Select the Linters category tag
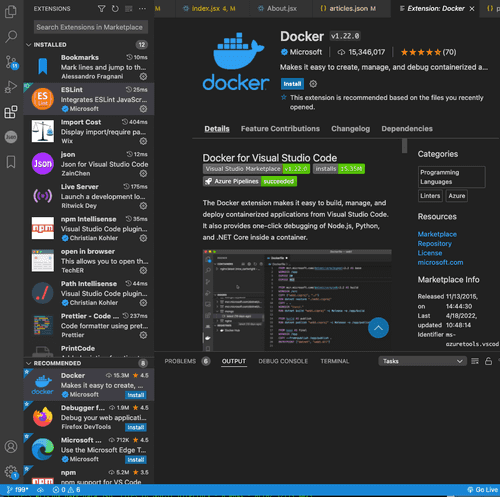 pyautogui.click(x=430, y=196)
